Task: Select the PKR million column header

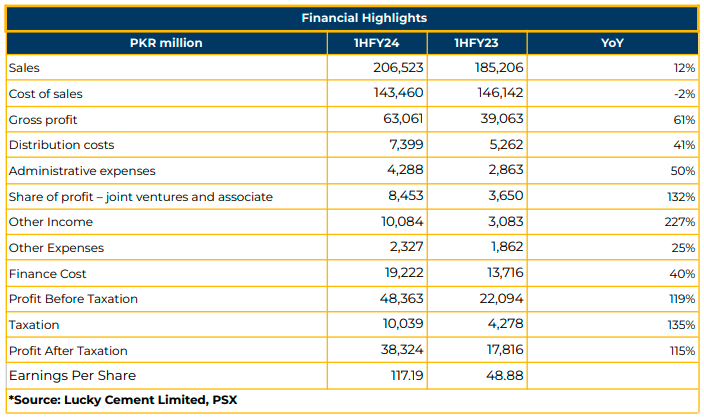Action: point(167,43)
